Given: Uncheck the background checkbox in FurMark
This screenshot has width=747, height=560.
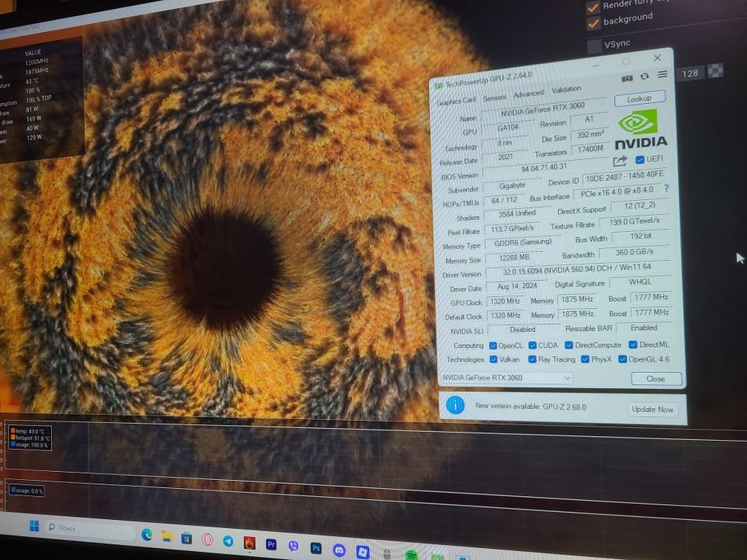Looking at the screenshot, I should coord(593,23).
